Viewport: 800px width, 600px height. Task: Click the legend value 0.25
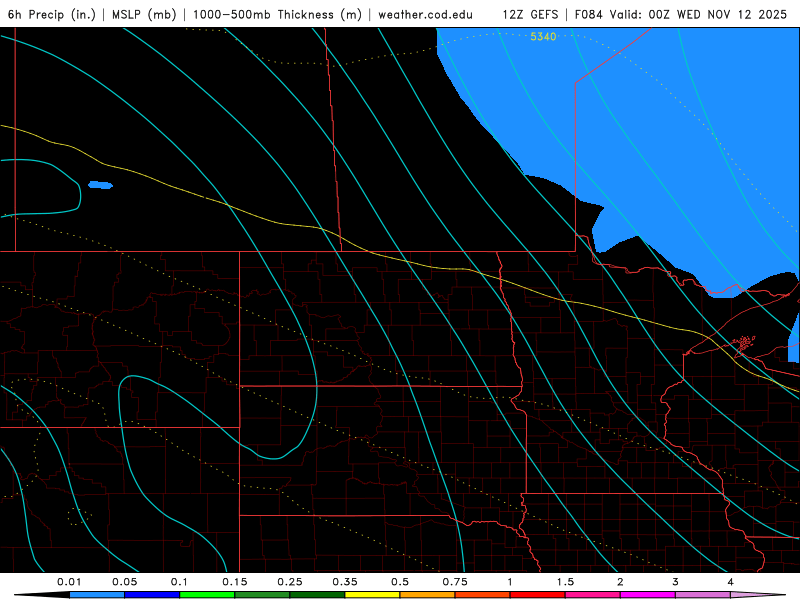click(x=290, y=582)
